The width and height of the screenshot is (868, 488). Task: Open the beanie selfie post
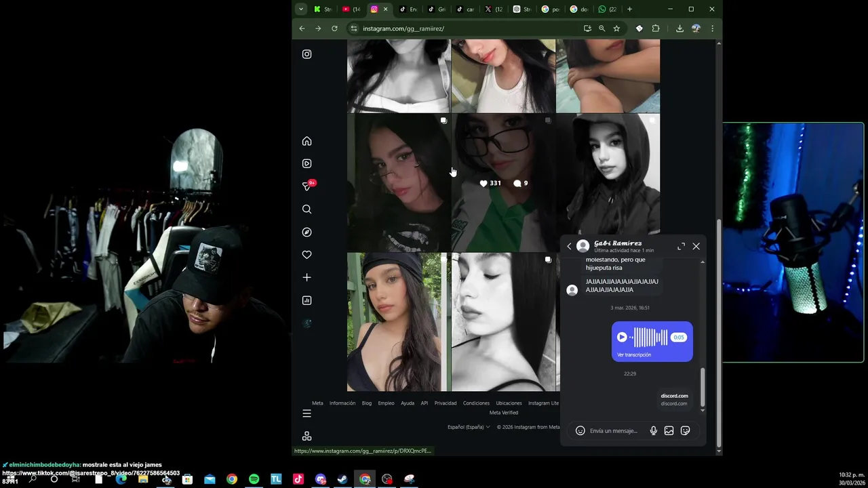(x=397, y=322)
